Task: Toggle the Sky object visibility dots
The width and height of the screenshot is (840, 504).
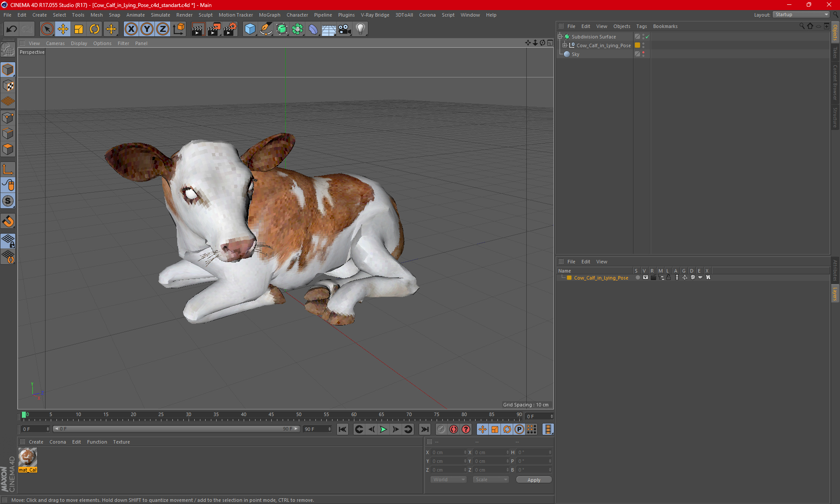Action: click(x=643, y=54)
